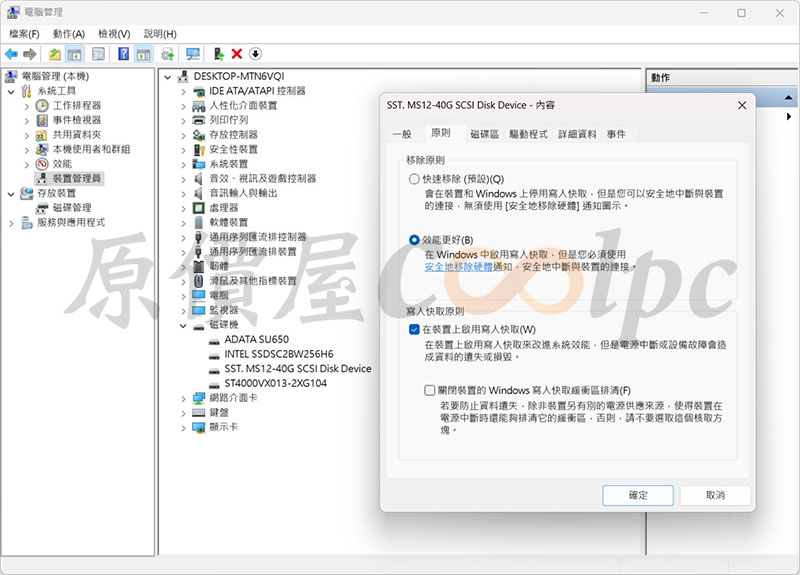The image size is (800, 575).
Task: Click the Device Manager (裝置管理員) icon
Action: [x=42, y=179]
